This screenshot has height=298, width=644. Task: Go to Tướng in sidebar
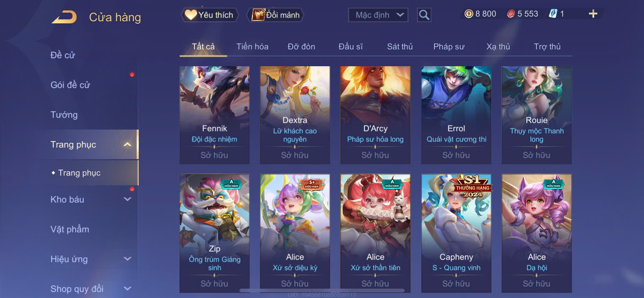click(x=64, y=114)
